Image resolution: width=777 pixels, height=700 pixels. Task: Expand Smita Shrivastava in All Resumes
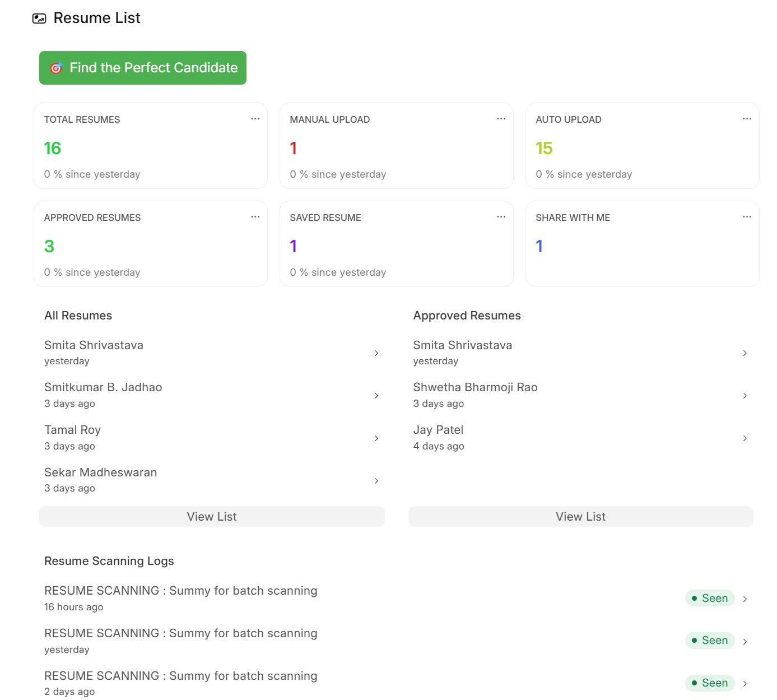(x=376, y=353)
